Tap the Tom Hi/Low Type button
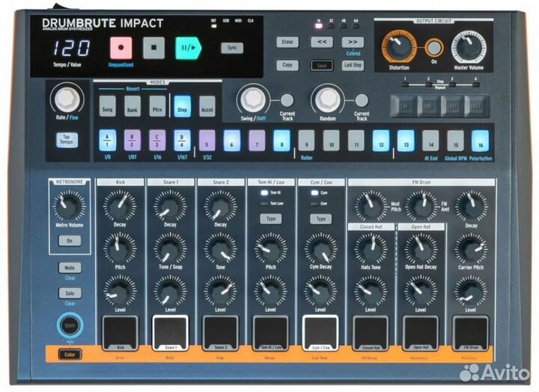The width and height of the screenshot is (539, 392). coord(271,218)
